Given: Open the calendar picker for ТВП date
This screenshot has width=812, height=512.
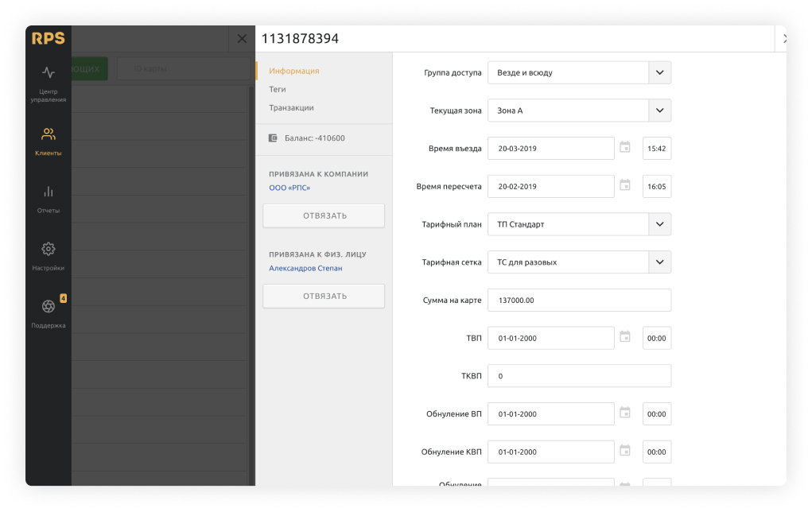Looking at the screenshot, I should 625,338.
